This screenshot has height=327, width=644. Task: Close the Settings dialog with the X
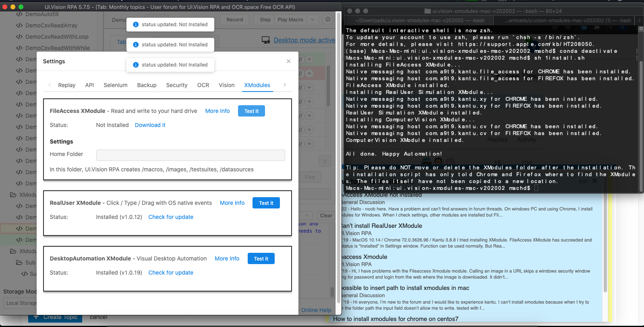point(288,61)
